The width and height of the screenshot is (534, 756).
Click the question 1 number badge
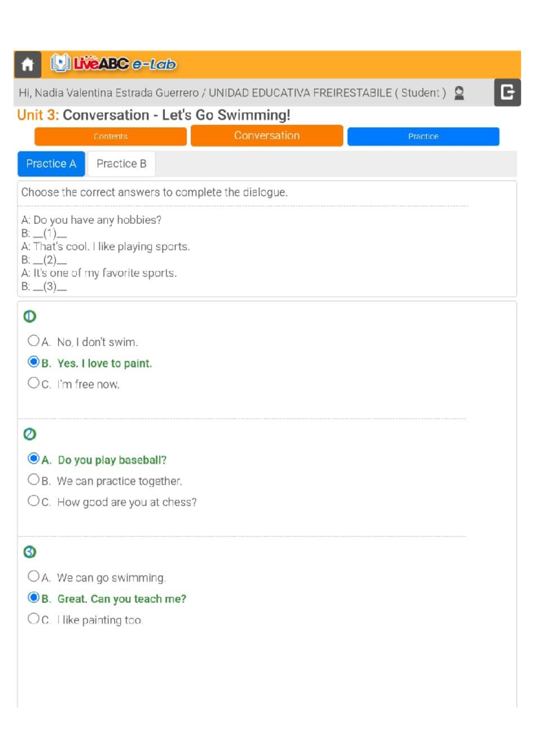tap(30, 316)
